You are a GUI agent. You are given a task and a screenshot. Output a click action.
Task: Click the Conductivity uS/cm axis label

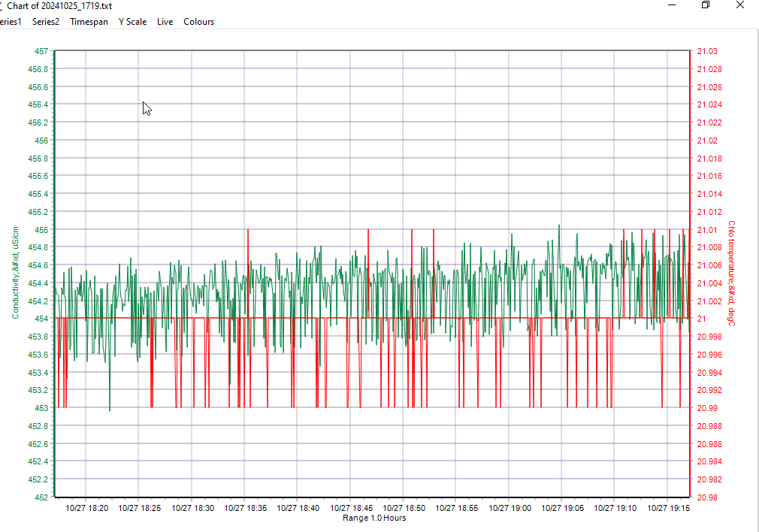16,273
